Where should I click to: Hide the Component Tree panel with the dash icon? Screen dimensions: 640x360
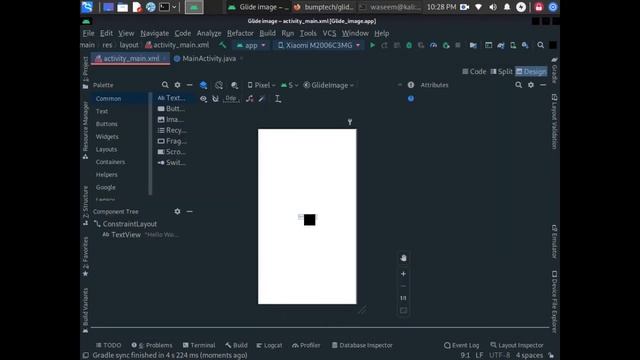(x=189, y=211)
